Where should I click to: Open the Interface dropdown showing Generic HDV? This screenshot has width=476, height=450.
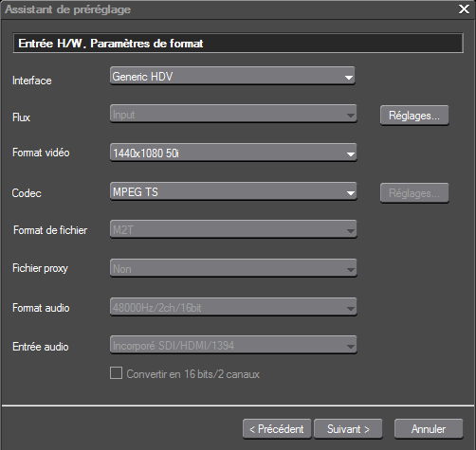232,76
